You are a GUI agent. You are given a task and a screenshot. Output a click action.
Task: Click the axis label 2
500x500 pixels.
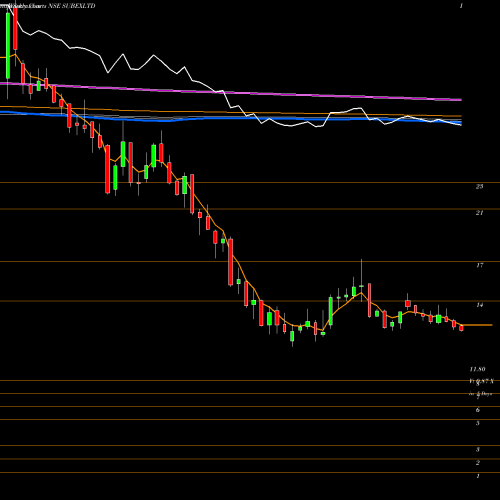[x=478, y=463]
